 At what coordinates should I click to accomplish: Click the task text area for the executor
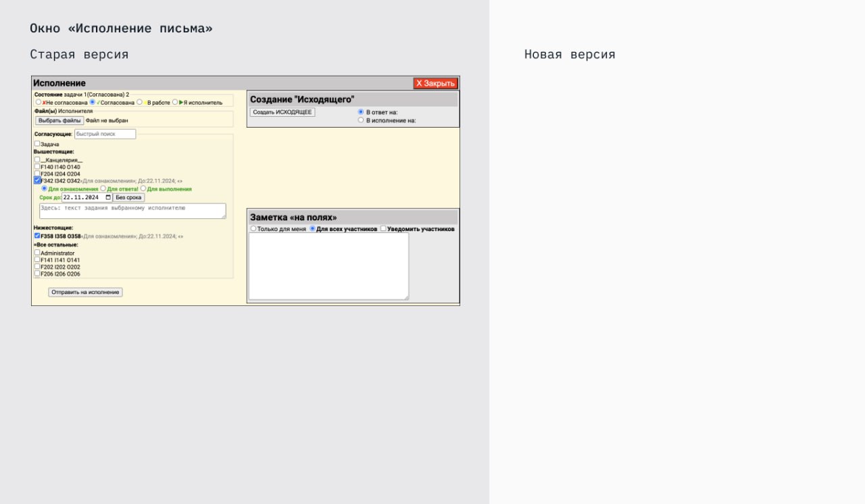[x=132, y=211]
